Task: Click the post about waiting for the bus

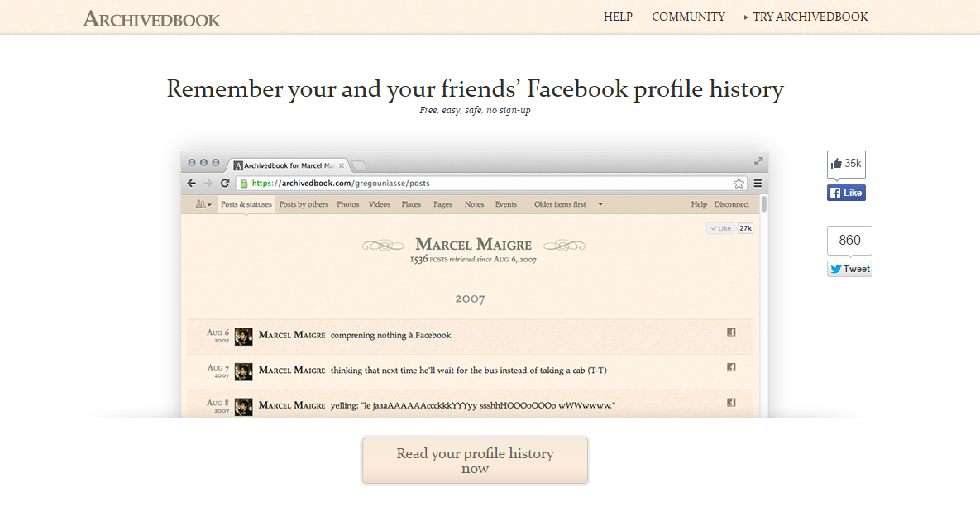Action: tap(469, 371)
